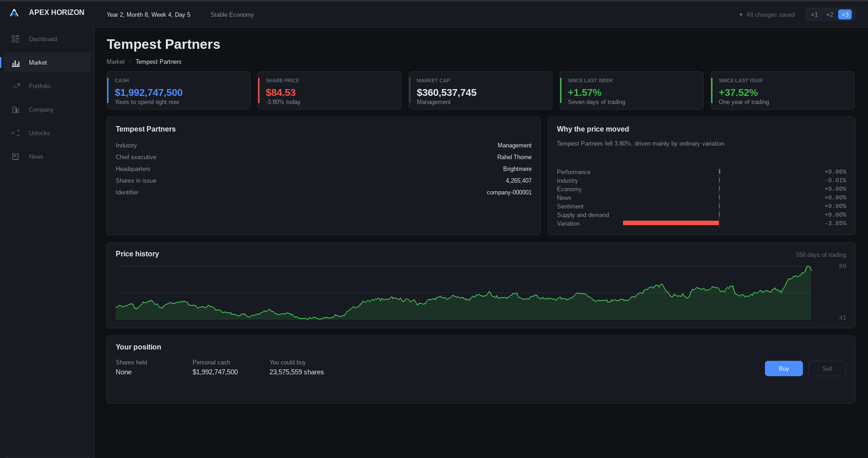Click the green Performance bar marker

[719, 171]
